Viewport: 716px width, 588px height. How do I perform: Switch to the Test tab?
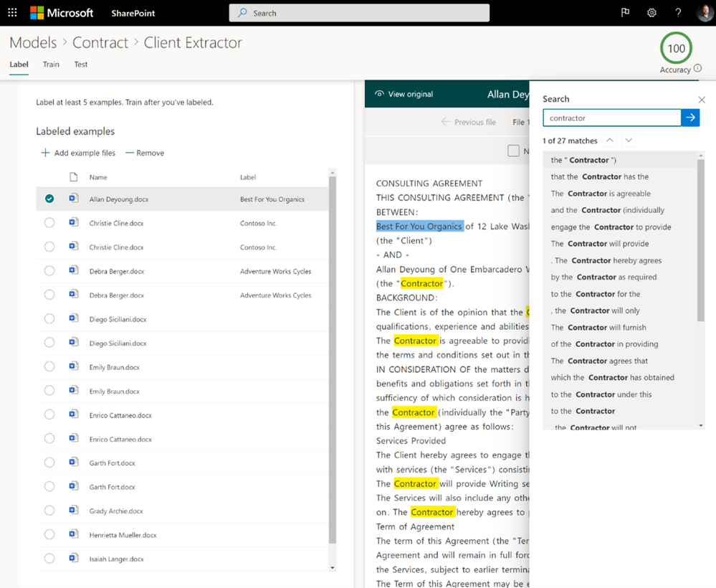pyautogui.click(x=81, y=65)
